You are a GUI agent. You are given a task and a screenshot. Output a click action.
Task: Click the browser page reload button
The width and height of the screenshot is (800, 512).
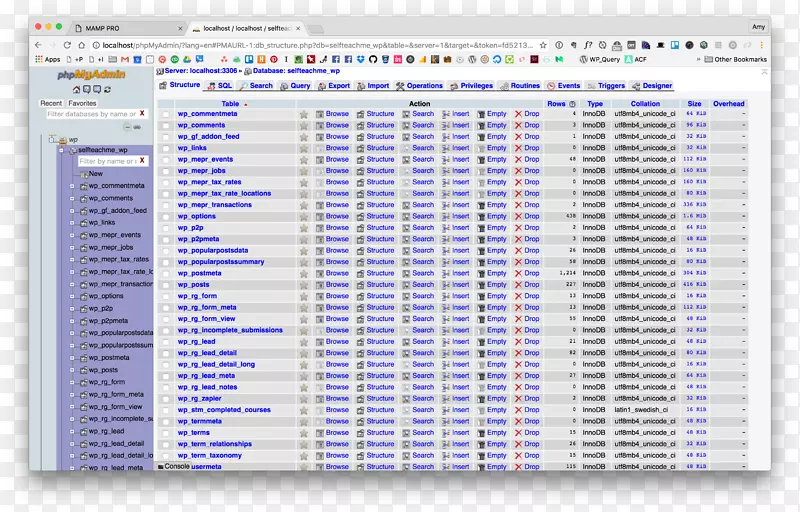68,45
